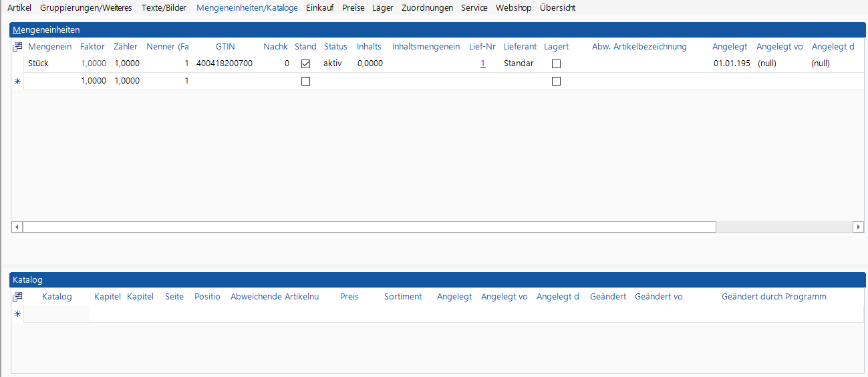Click the Katalog cell in new row

[x=57, y=314]
